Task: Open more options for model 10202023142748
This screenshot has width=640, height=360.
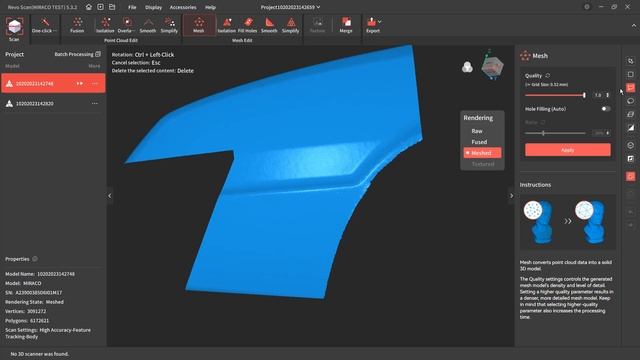Action: 95,83
